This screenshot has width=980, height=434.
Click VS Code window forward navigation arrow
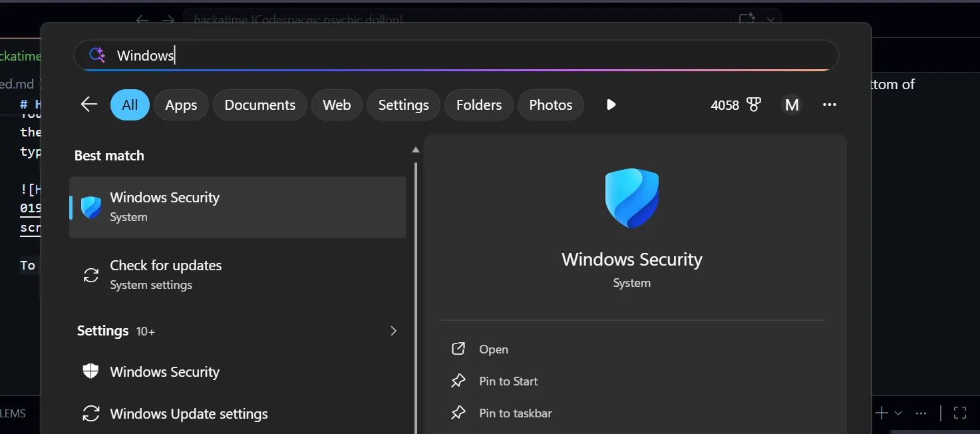(168, 19)
